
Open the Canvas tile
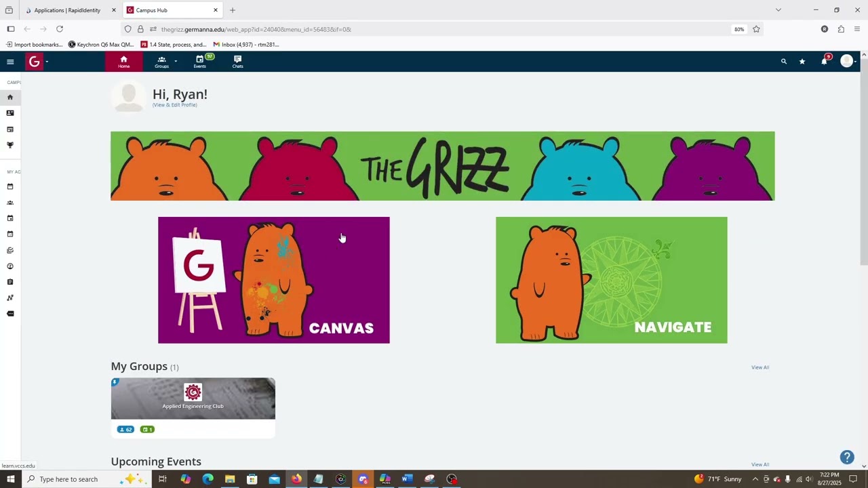coord(274,280)
